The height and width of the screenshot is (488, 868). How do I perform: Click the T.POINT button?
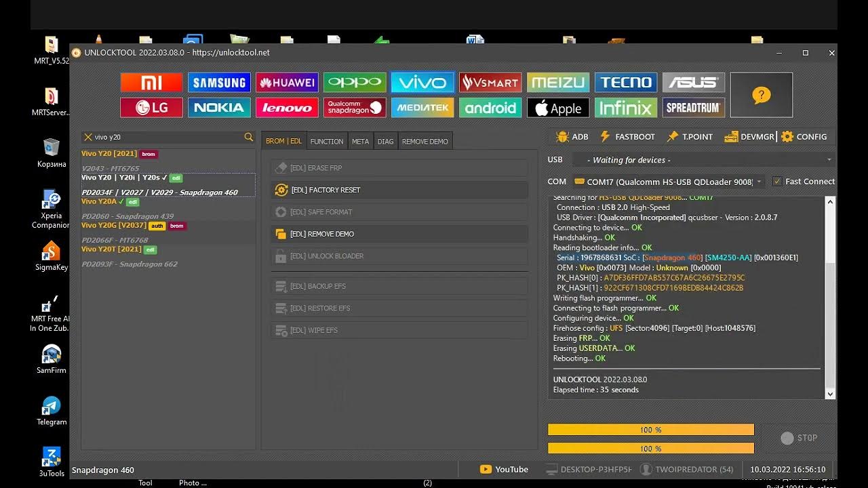pyautogui.click(x=690, y=137)
